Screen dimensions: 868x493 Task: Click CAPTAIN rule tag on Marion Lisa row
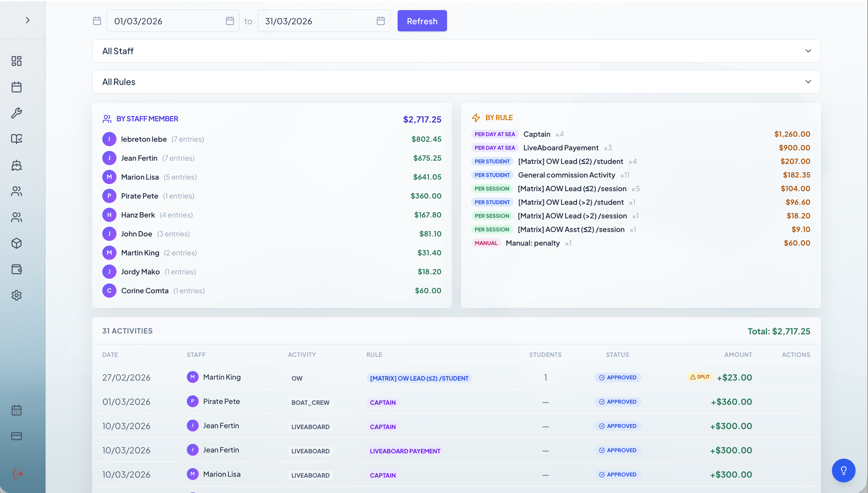tap(383, 475)
